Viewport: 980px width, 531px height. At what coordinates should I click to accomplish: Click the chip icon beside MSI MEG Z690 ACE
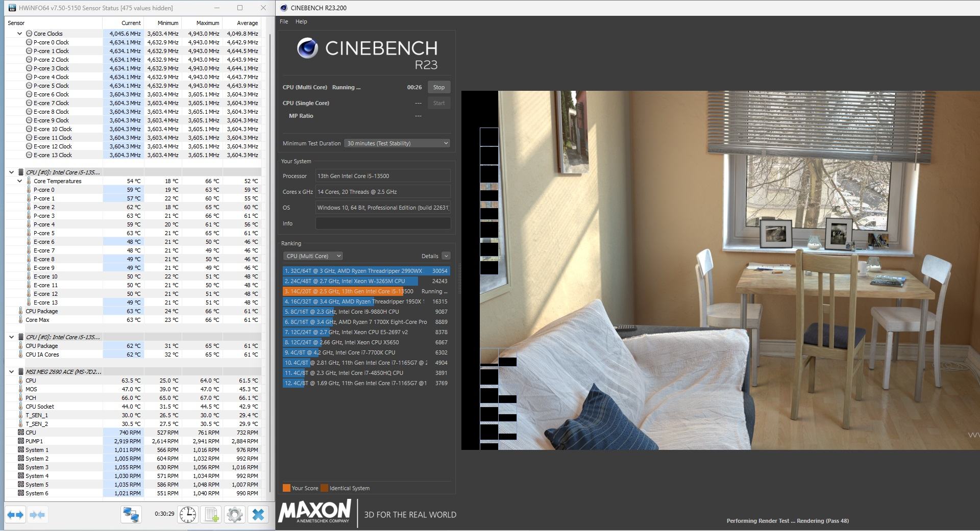pos(21,372)
